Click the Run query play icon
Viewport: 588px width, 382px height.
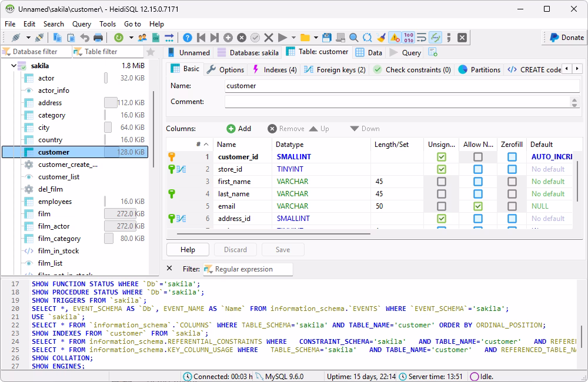282,38
